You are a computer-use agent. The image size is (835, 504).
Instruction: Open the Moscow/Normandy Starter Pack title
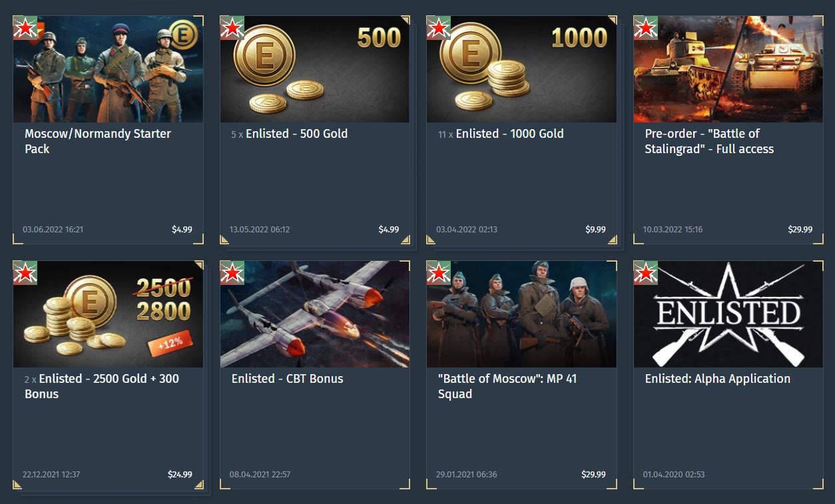coord(98,141)
